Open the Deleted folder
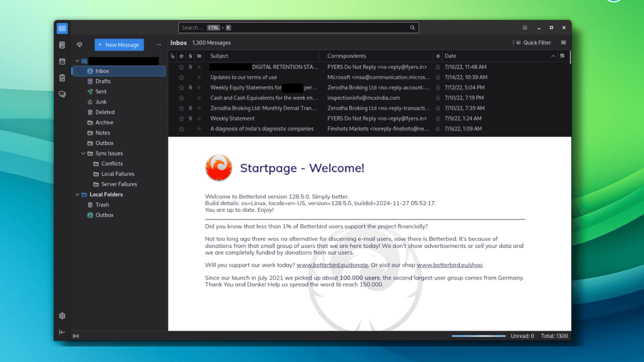 (x=119, y=112)
